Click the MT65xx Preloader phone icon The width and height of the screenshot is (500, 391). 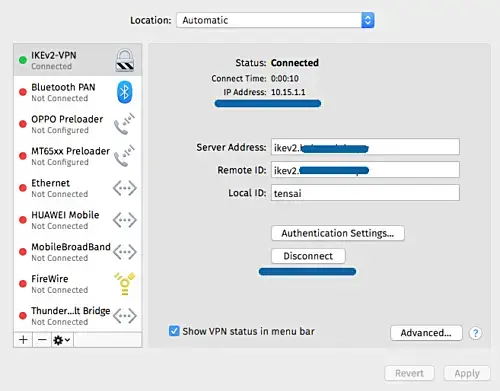[x=124, y=156]
